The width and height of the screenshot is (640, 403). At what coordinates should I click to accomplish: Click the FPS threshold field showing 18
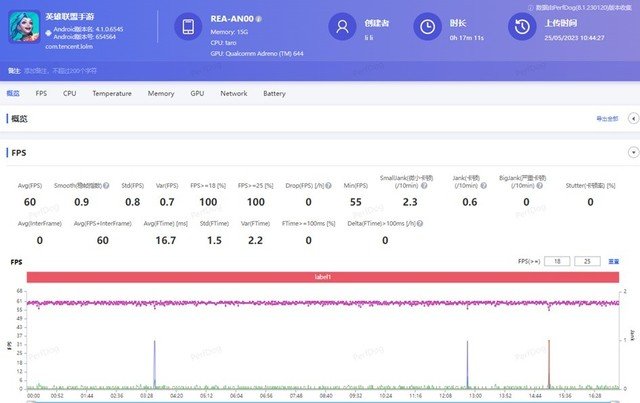pos(557,261)
